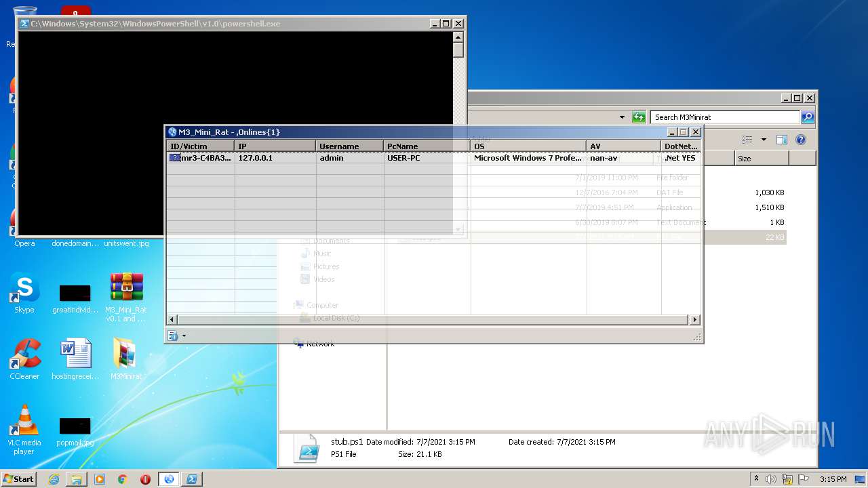Screen dimensions: 868x488
Task: Click OS cell Microsoft Windows 7 Profe...
Action: pyautogui.click(x=528, y=158)
